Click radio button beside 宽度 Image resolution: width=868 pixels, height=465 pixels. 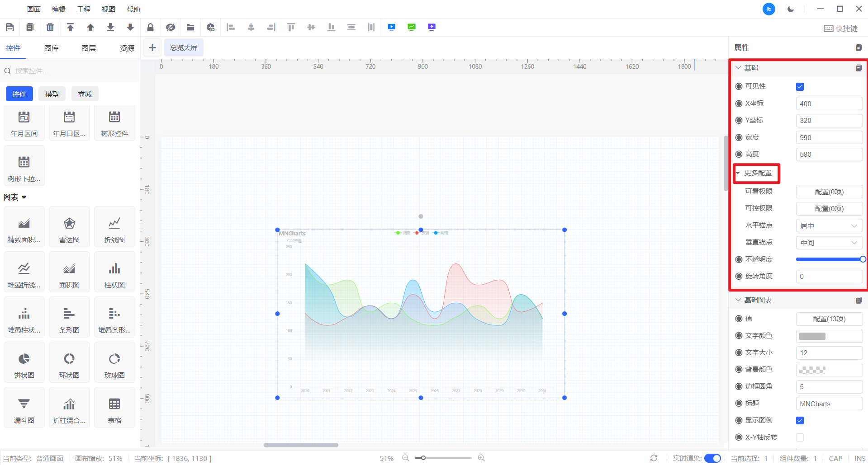click(739, 137)
